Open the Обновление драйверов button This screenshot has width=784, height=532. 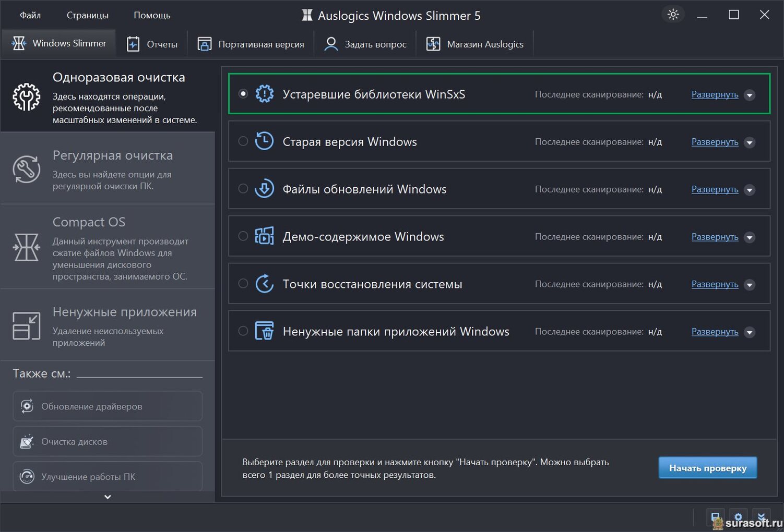tap(108, 406)
